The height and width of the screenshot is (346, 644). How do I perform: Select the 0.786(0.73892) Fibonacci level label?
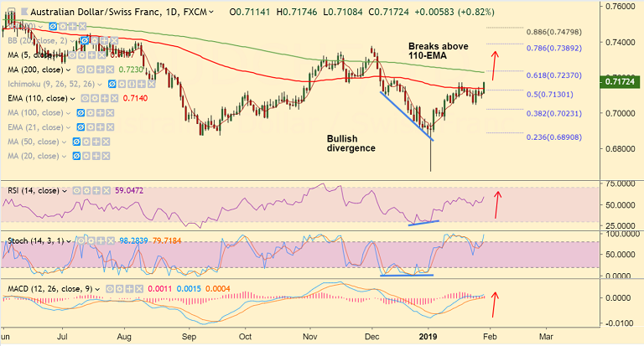coord(554,49)
